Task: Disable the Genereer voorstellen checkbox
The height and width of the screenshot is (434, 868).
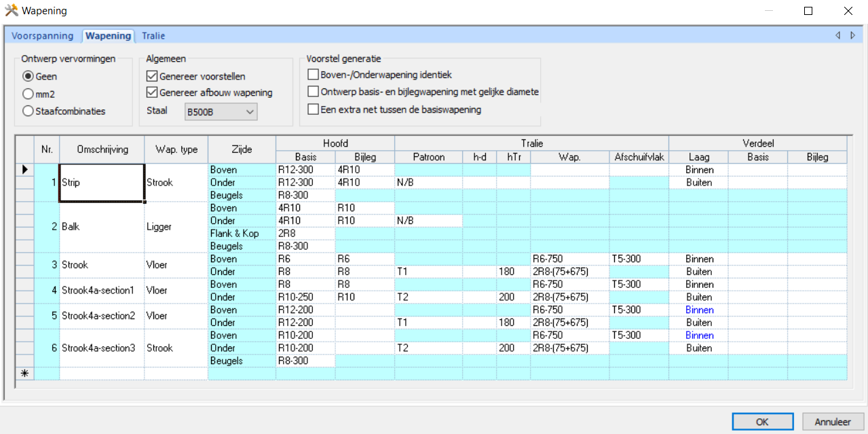Action: (152, 76)
